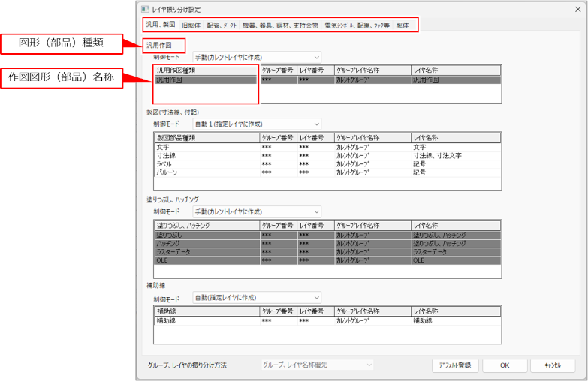Click the 汎用、製図 tab
The image size is (588, 381).
pos(160,25)
